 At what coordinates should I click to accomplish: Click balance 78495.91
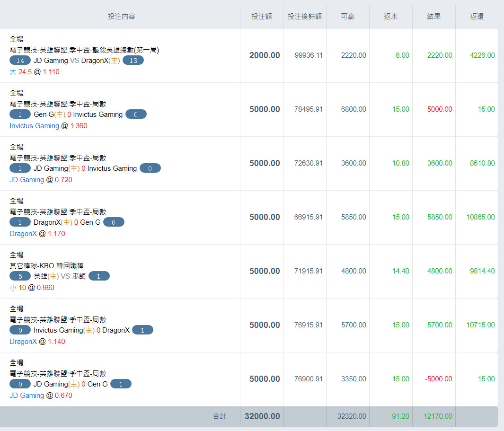coord(309,109)
